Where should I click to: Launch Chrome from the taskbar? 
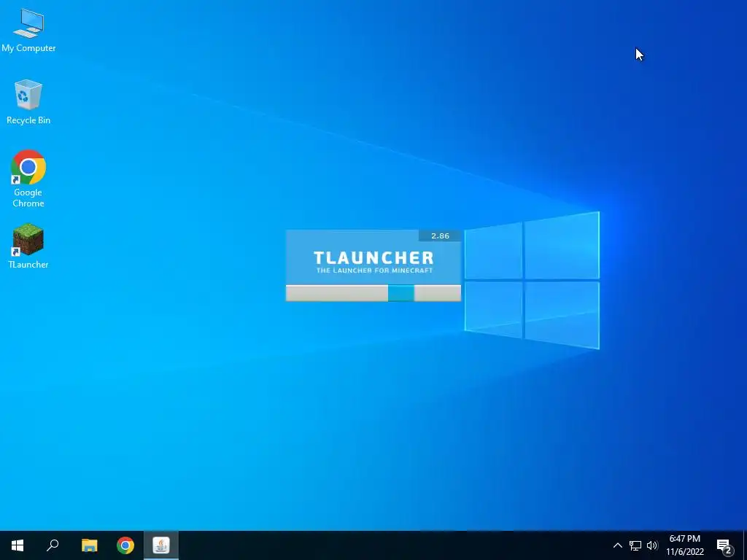(x=125, y=545)
